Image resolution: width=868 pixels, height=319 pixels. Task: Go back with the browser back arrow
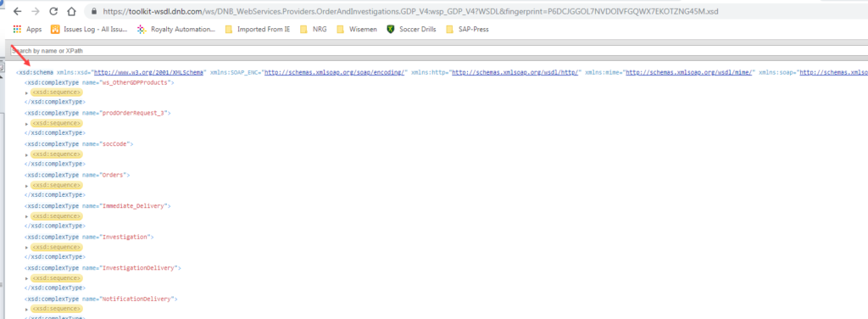(17, 11)
